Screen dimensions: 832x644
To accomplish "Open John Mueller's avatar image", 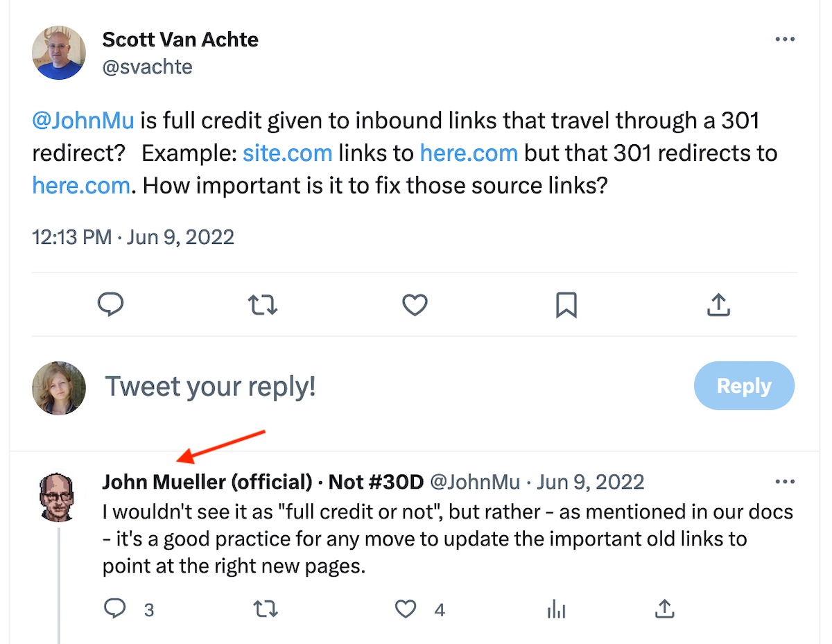I will coord(59,496).
